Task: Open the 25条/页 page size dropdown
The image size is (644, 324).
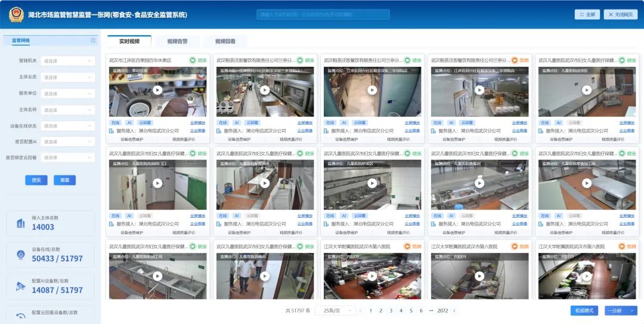Action: (x=335, y=310)
